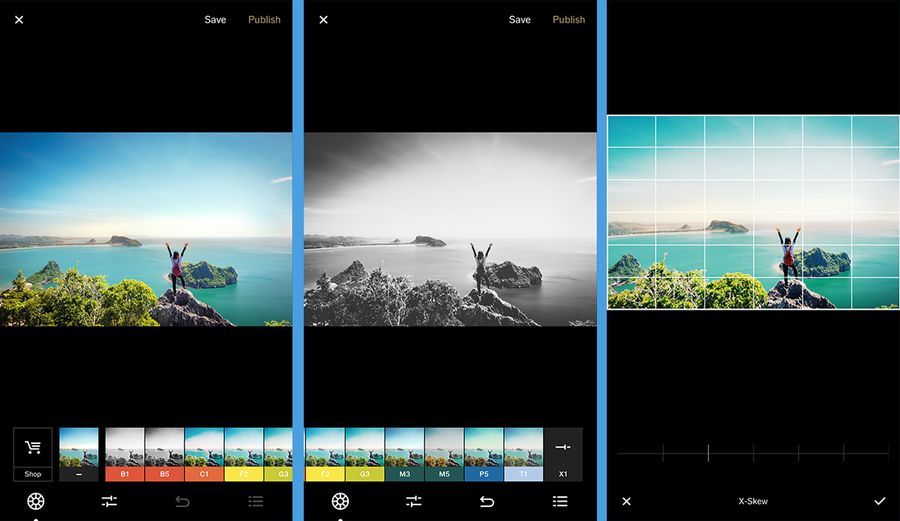Select the unfiltered '–' preset thumbnail
900x521 pixels.
tap(79, 454)
